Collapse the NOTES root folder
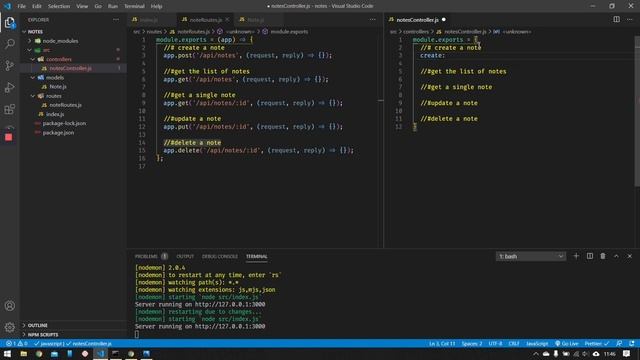640x360 pixels. 73,31
